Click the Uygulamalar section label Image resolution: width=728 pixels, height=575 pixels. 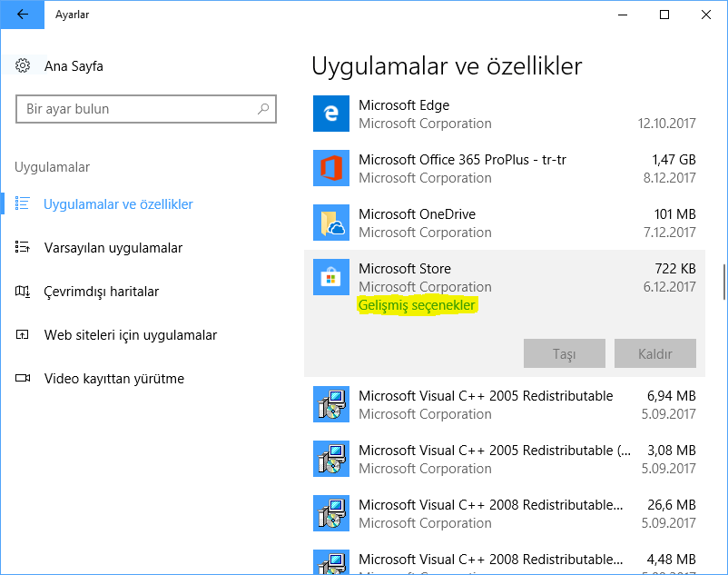pos(52,167)
